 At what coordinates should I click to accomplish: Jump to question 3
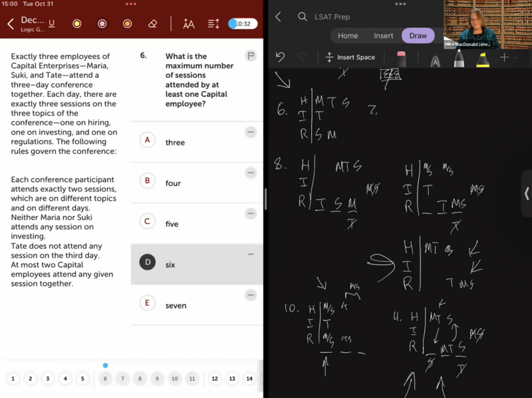(x=47, y=379)
